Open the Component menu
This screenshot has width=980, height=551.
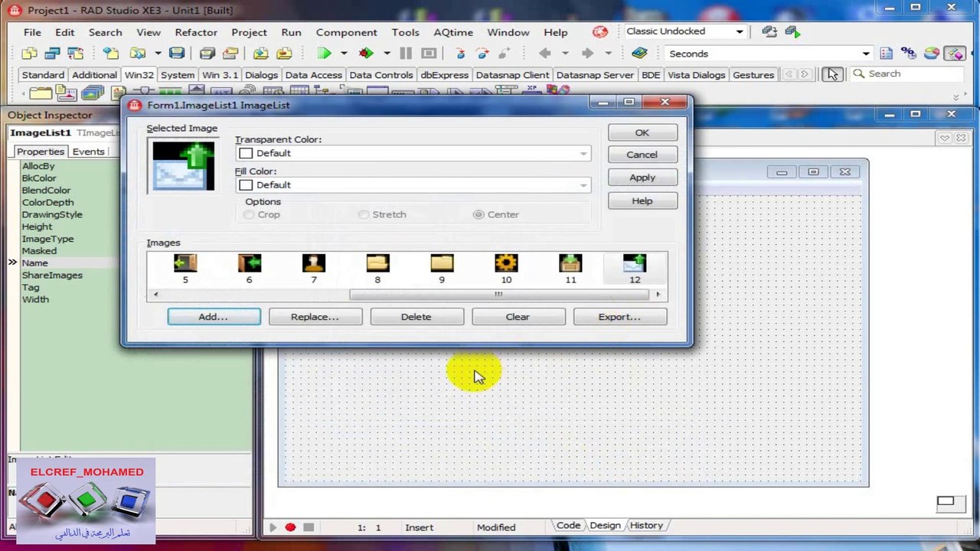click(x=346, y=32)
